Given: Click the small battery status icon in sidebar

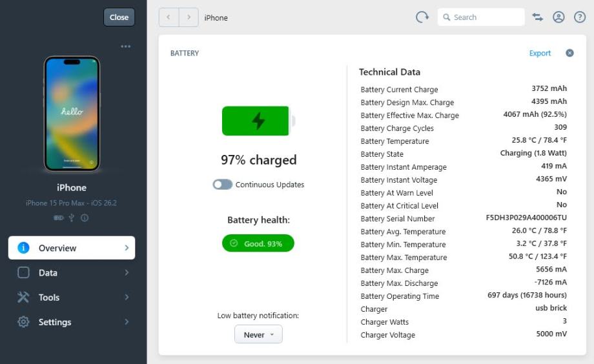Looking at the screenshot, I should pos(59,218).
